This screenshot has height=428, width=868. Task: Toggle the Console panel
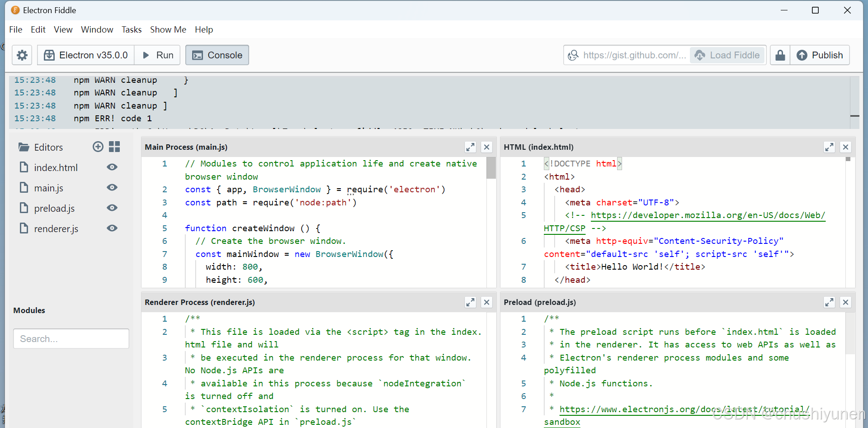pyautogui.click(x=217, y=55)
